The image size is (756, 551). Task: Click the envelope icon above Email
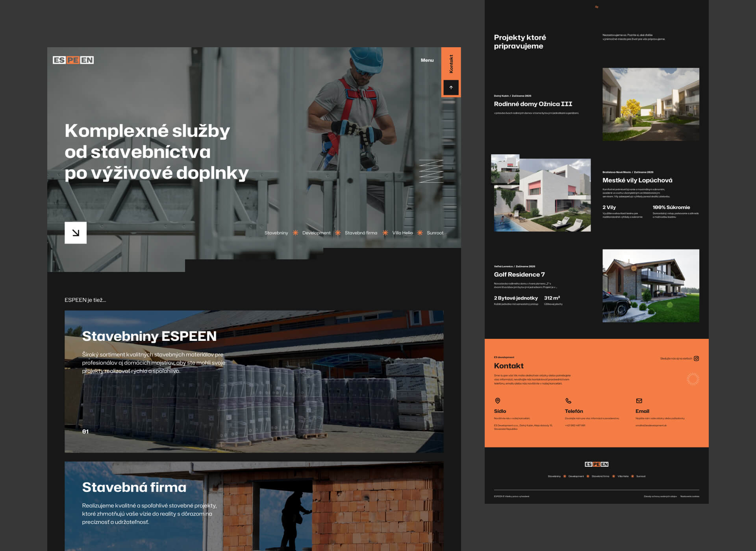coord(639,401)
